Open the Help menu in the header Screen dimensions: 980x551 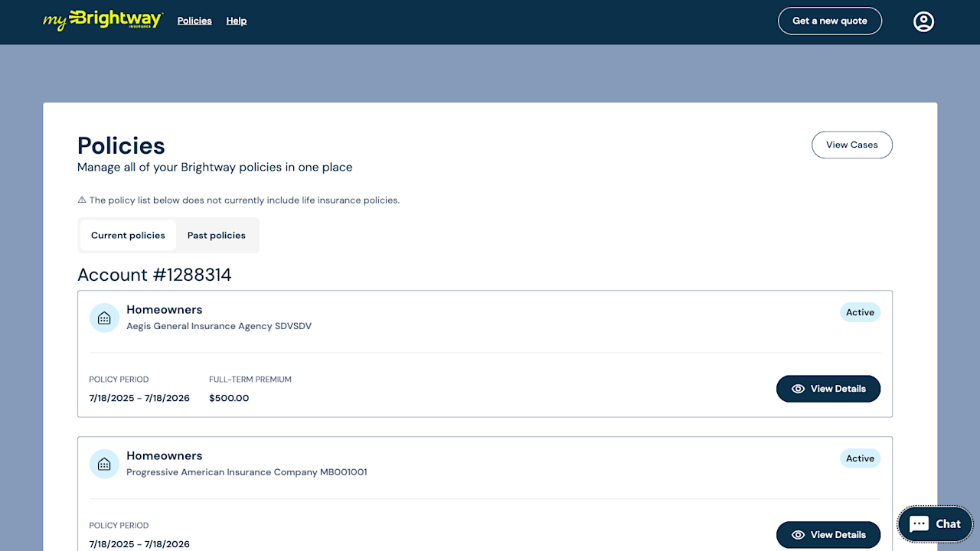(x=237, y=21)
